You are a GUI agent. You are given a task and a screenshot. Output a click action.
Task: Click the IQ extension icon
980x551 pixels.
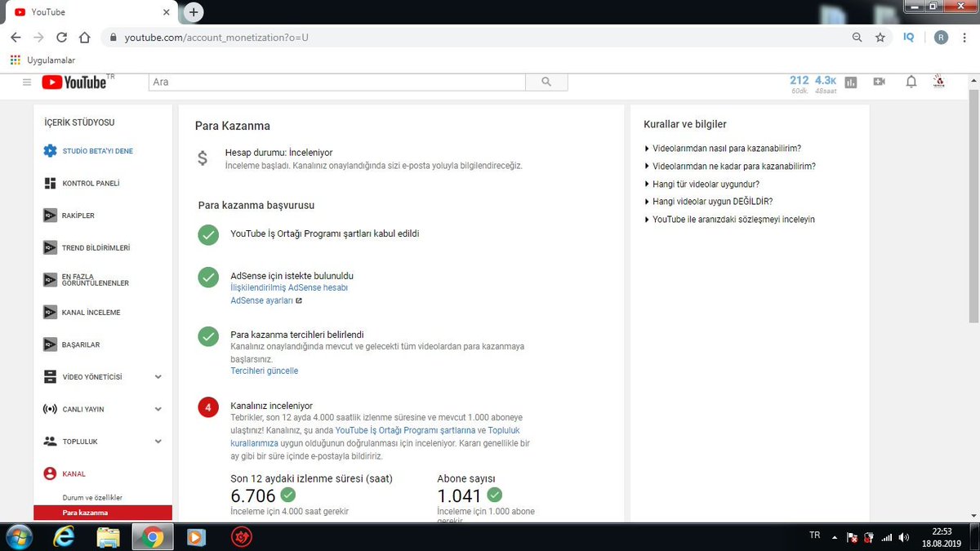pos(909,38)
